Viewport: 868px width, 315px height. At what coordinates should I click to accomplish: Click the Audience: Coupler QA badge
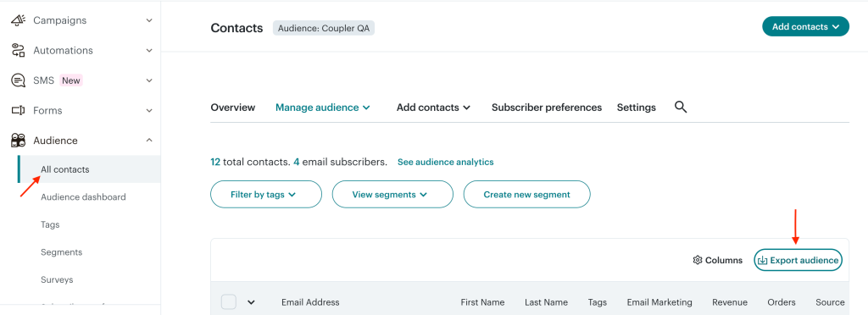(324, 28)
